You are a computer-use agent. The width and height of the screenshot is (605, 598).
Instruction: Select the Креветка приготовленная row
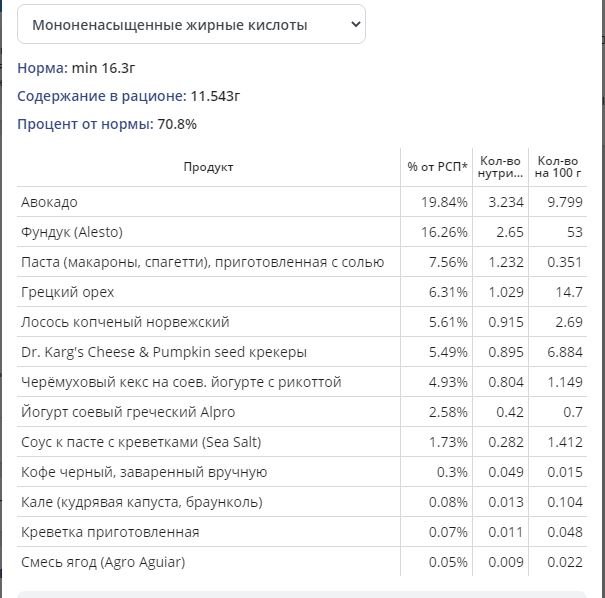pyautogui.click(x=302, y=532)
